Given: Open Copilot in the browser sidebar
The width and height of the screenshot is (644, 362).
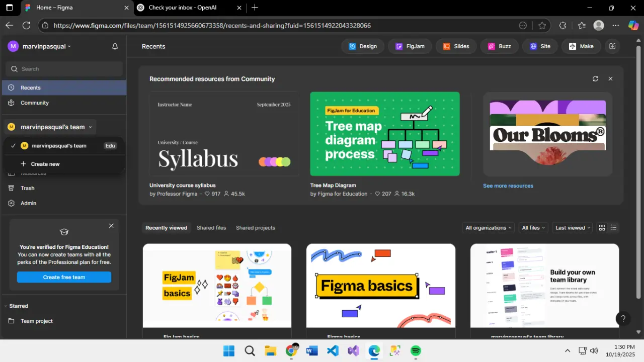Looking at the screenshot, I should (x=633, y=25).
